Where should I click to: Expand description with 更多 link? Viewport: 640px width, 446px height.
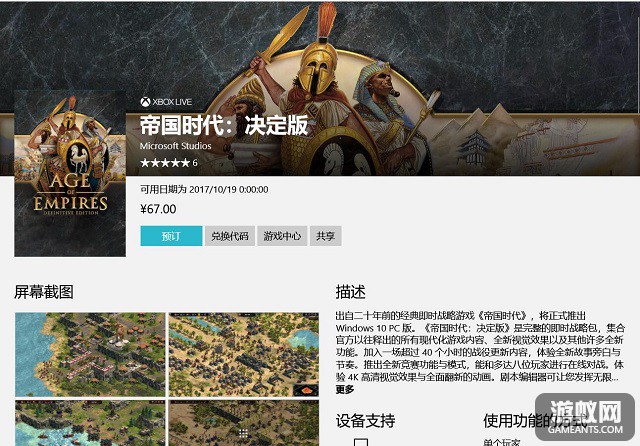345,390
